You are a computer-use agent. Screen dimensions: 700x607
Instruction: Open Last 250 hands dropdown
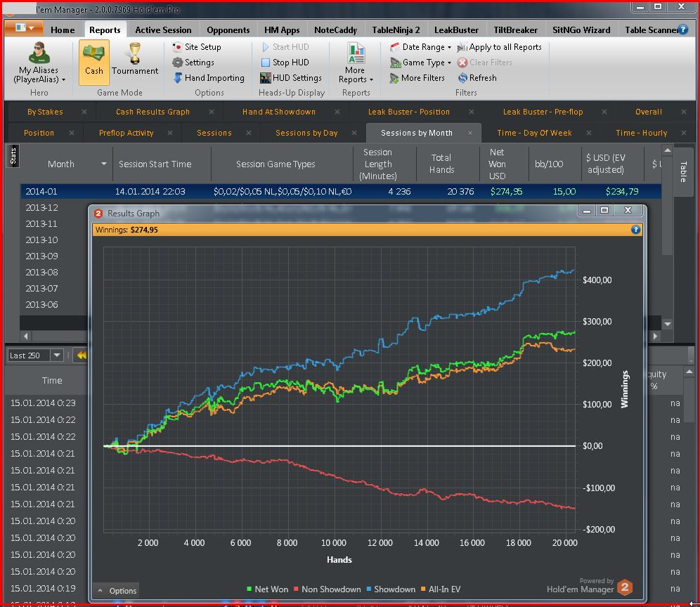[57, 355]
